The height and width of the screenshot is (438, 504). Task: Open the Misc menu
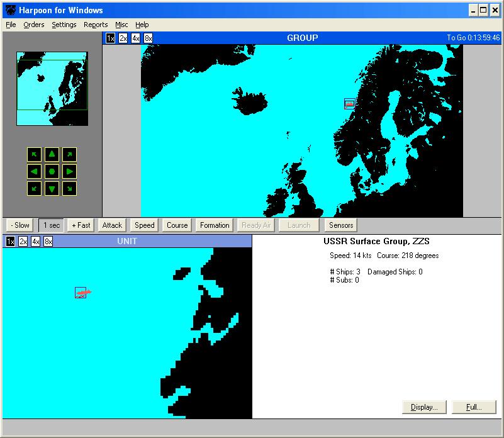(121, 25)
